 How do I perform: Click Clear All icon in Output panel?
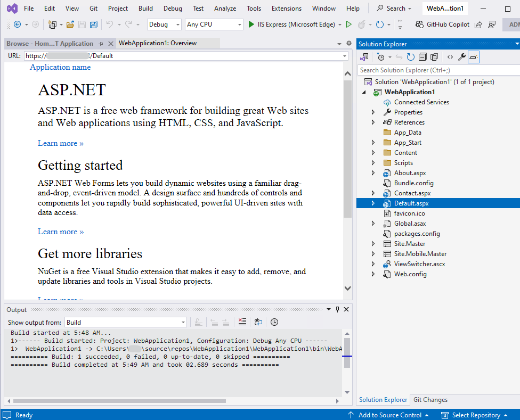[242, 322]
